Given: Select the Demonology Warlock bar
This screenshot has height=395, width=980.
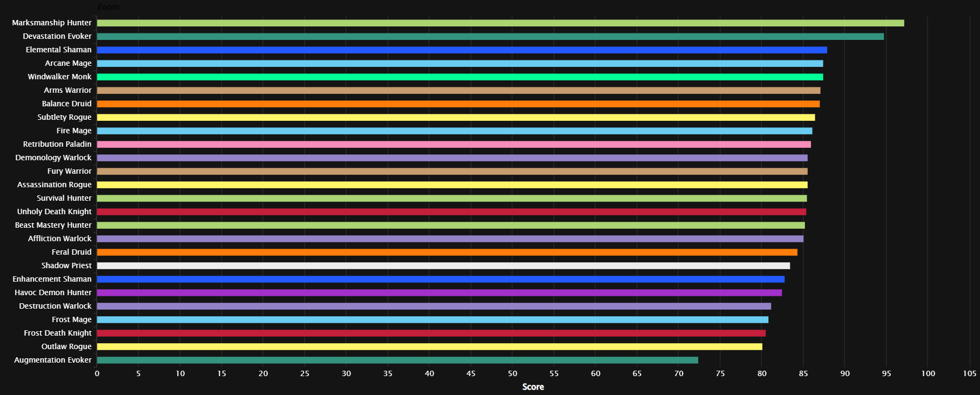Looking at the screenshot, I should point(452,158).
